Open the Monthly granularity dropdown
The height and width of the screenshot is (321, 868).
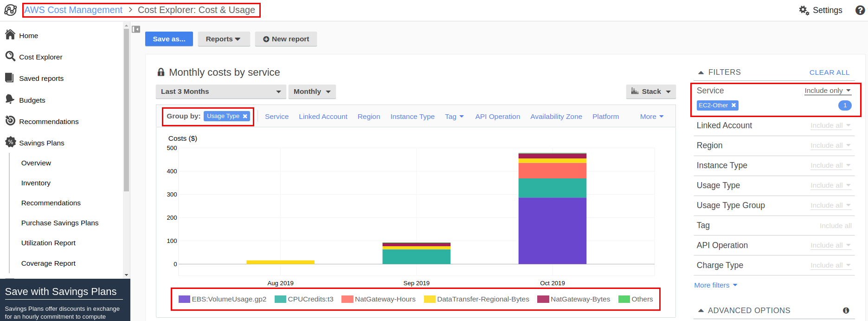pos(312,92)
